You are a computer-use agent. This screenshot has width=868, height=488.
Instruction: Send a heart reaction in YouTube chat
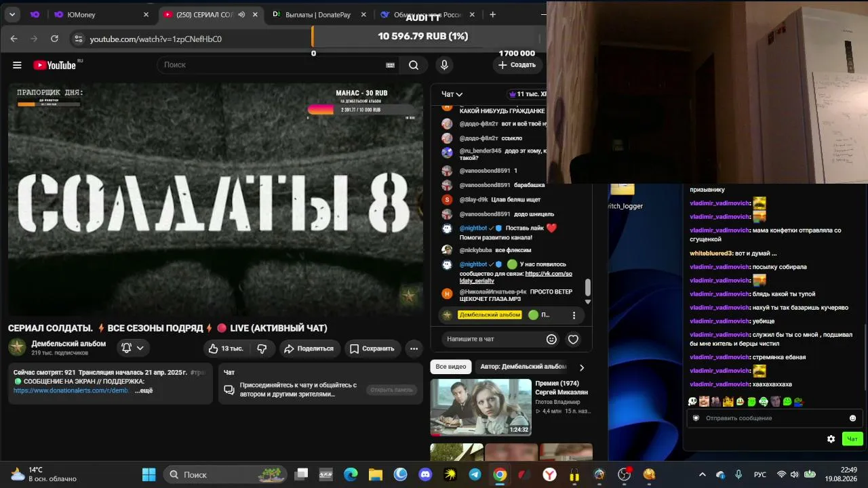(573, 339)
